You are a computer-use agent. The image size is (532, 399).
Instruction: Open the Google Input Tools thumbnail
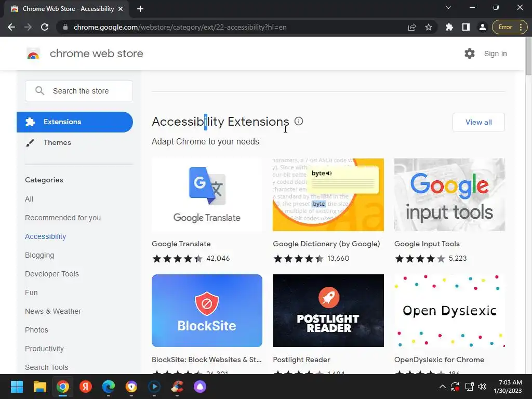[x=449, y=195]
